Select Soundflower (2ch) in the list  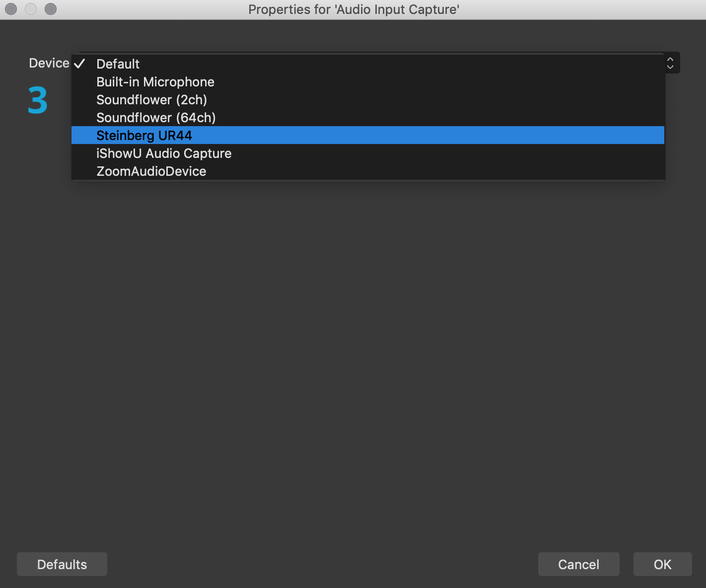click(x=151, y=100)
